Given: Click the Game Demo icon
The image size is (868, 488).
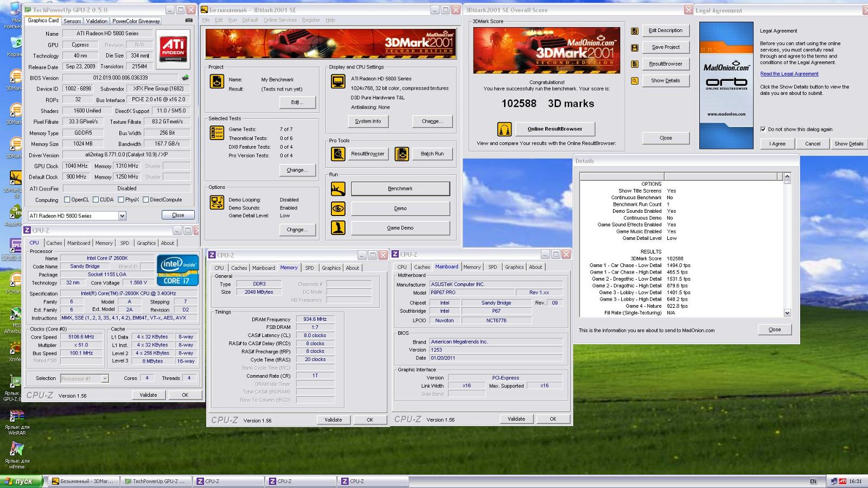Looking at the screenshot, I should [x=338, y=228].
